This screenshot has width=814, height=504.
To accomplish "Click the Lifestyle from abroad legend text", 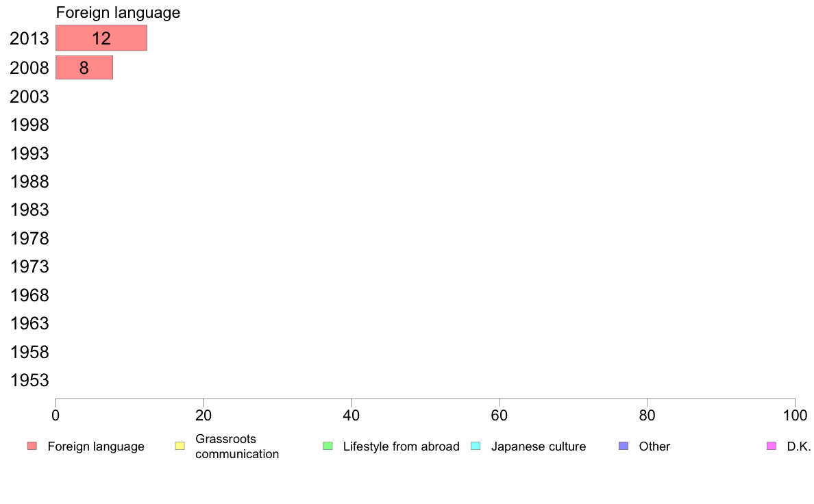I will [402, 446].
